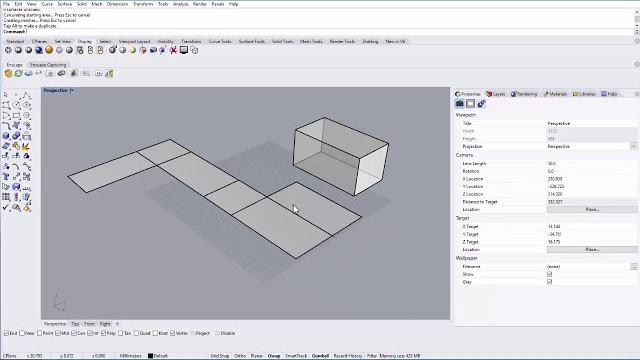Toggle the Vertex osnap checkbox
Viewport: 640px width, 360px height.
tap(173, 333)
